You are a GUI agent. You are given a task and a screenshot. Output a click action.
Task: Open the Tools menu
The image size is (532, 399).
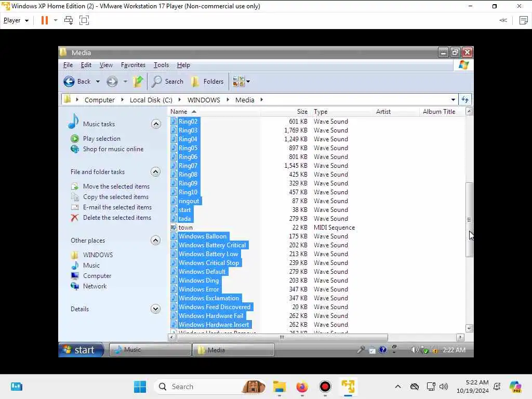coord(161,65)
